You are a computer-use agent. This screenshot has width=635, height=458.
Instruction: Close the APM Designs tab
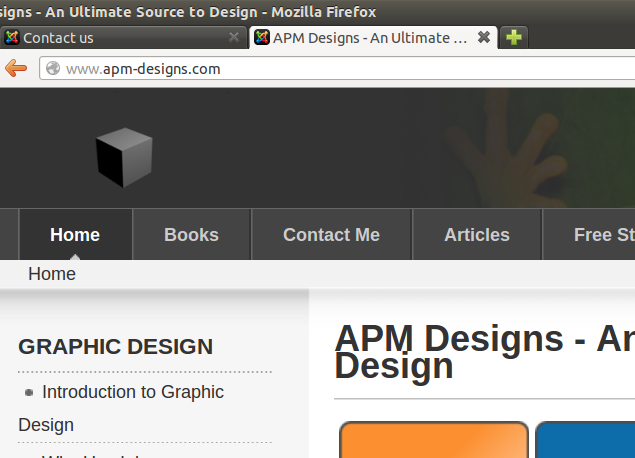coord(484,37)
